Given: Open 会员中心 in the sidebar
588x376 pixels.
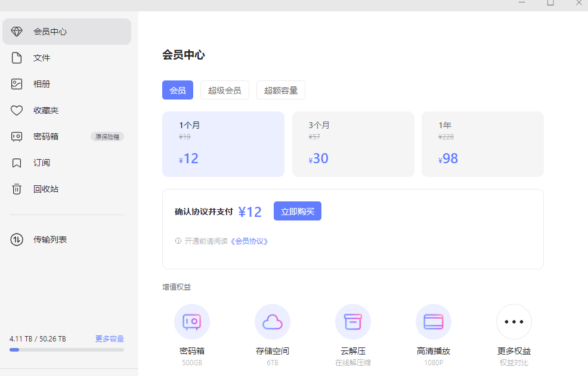Looking at the screenshot, I should [67, 32].
